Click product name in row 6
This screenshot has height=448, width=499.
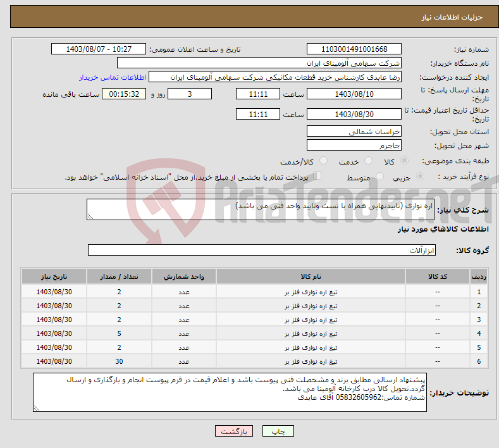click(311, 361)
